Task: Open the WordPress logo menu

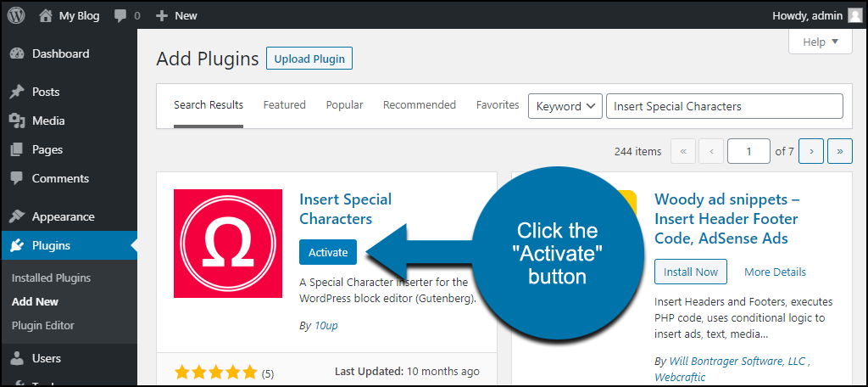Action: tap(16, 15)
